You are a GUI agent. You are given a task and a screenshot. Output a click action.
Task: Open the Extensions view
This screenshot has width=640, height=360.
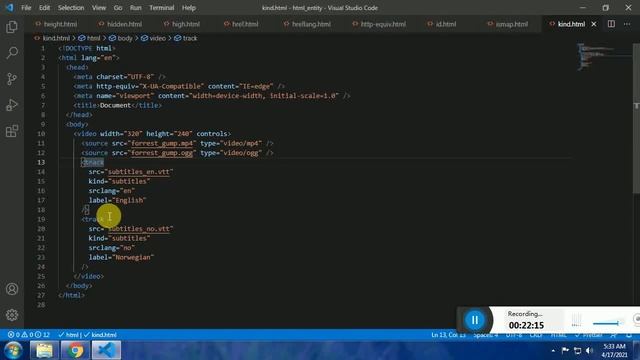tap(12, 131)
